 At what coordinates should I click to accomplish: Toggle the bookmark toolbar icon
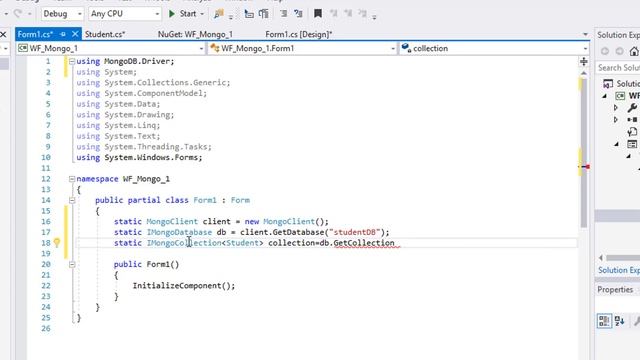click(318, 14)
